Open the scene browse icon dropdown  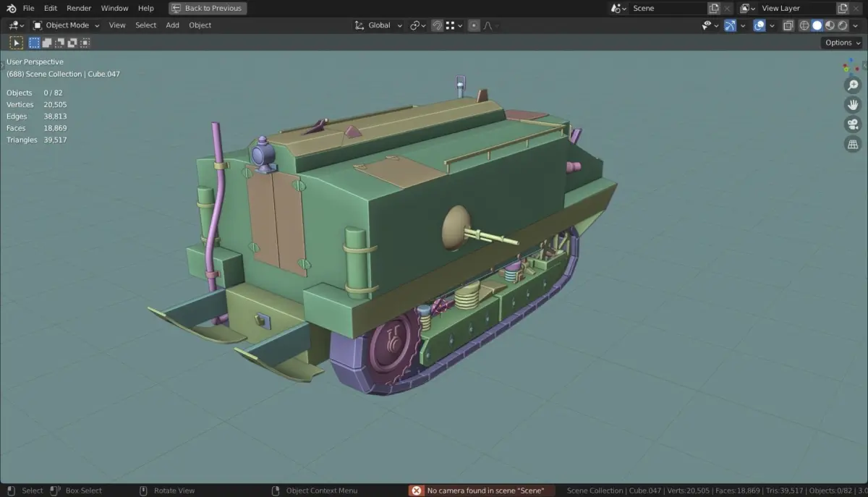[618, 8]
